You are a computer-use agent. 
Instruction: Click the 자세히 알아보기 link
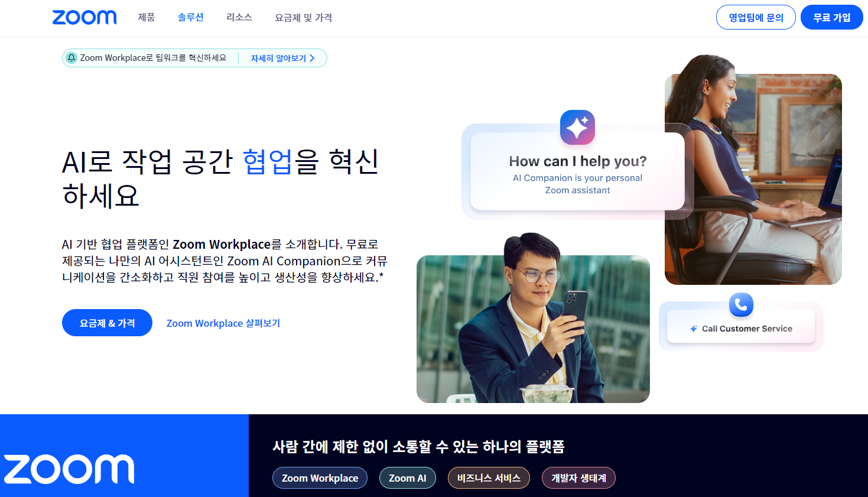(279, 57)
